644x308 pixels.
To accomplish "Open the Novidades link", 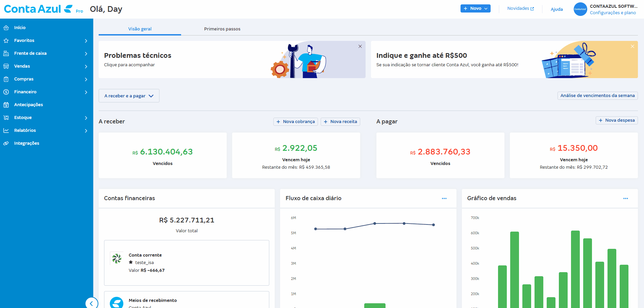I will [521, 8].
